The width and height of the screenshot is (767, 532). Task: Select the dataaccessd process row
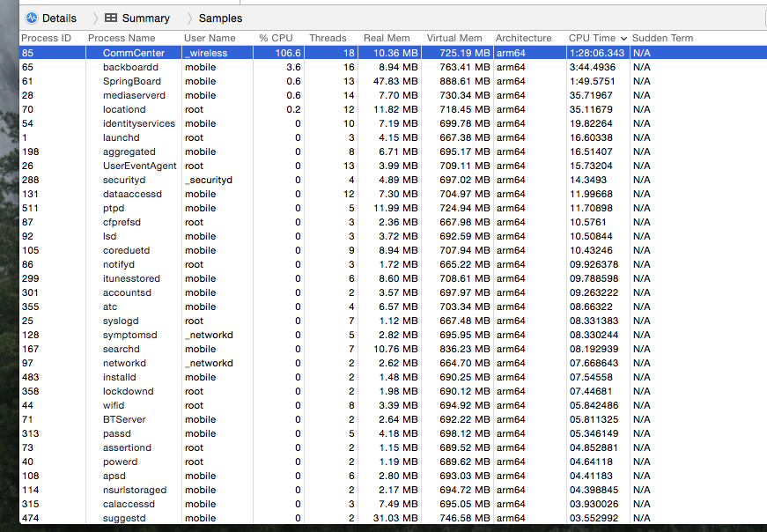click(393, 194)
